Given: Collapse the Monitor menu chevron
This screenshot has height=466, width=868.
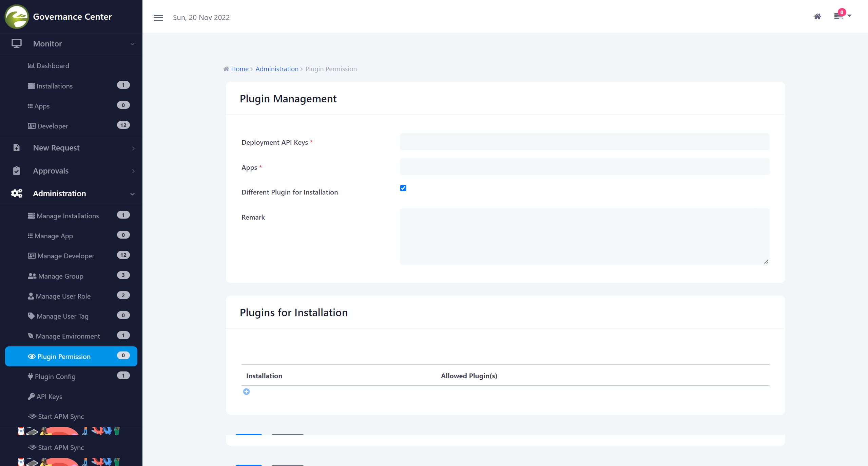Looking at the screenshot, I should coord(133,44).
